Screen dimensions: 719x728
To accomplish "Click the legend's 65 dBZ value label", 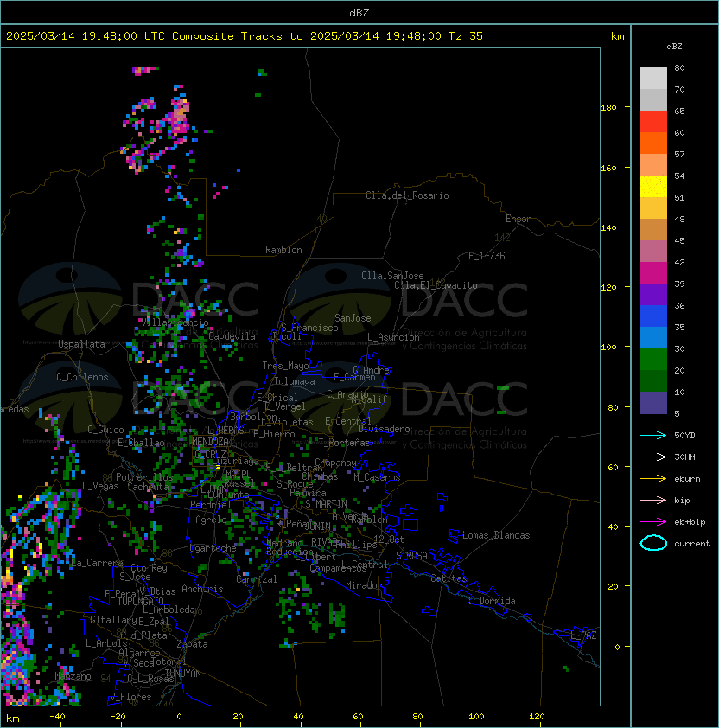I will tap(679, 111).
